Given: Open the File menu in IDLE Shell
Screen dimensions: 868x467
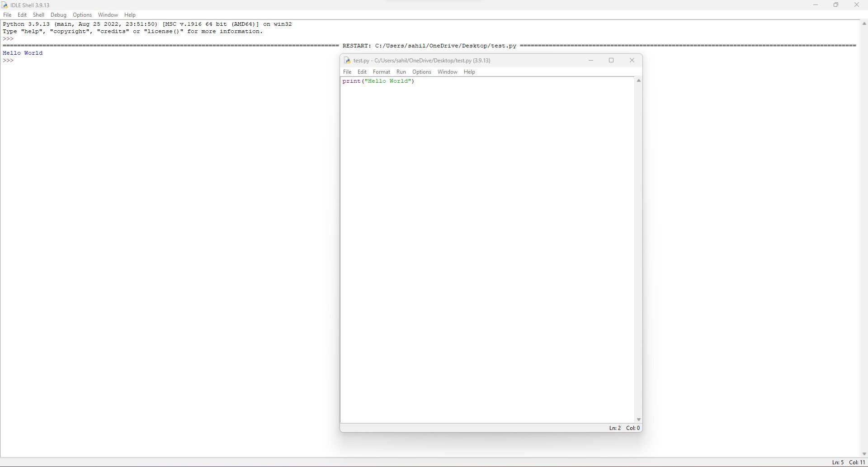Looking at the screenshot, I should click(7, 15).
